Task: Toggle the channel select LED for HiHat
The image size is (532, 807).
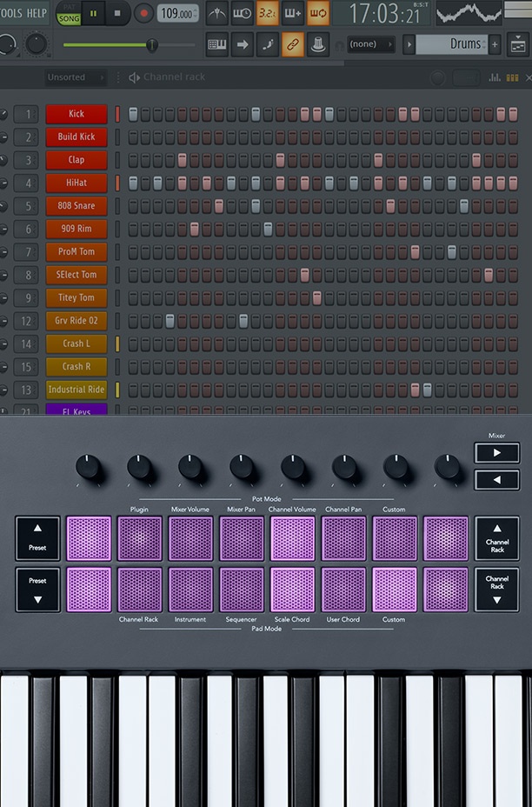Action: click(117, 183)
